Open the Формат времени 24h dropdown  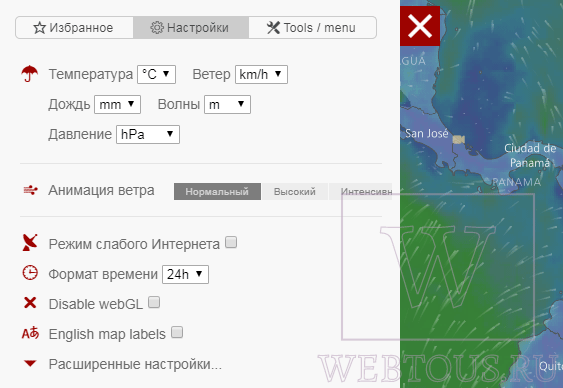coord(185,275)
